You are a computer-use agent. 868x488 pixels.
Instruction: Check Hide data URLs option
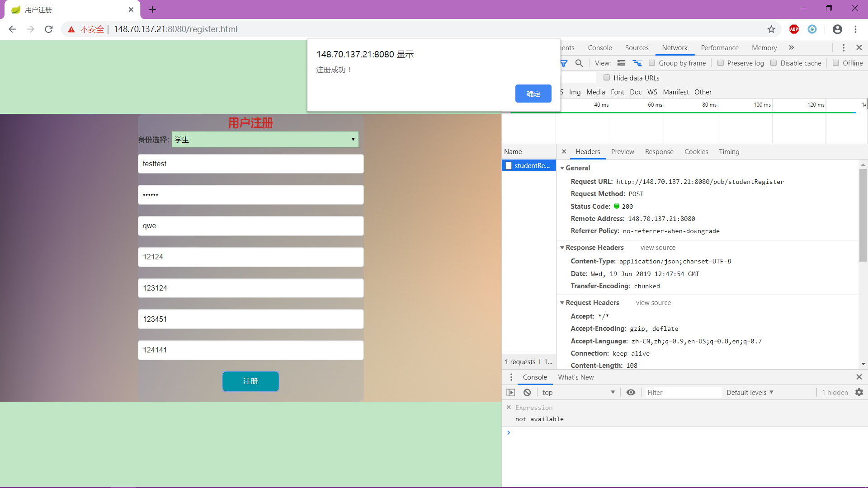point(607,78)
